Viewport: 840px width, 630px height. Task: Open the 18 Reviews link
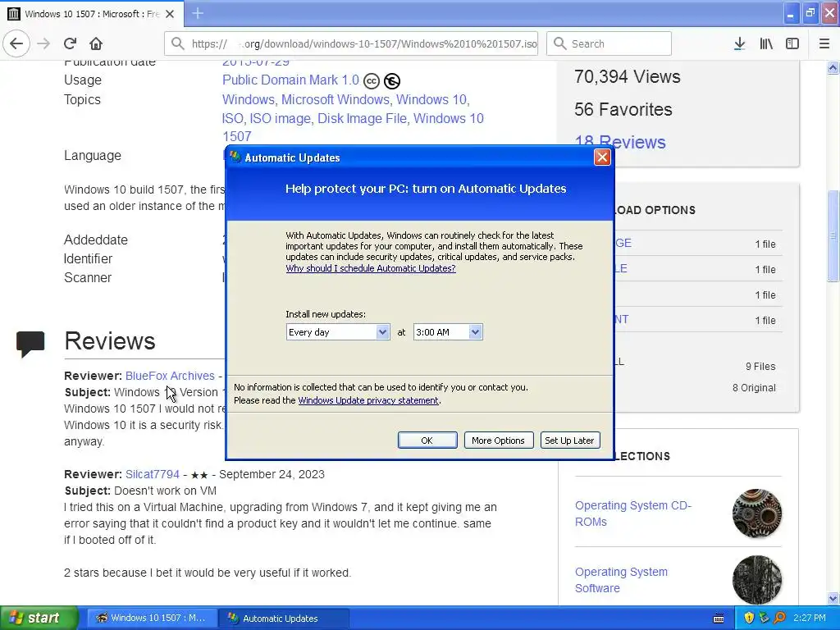620,142
